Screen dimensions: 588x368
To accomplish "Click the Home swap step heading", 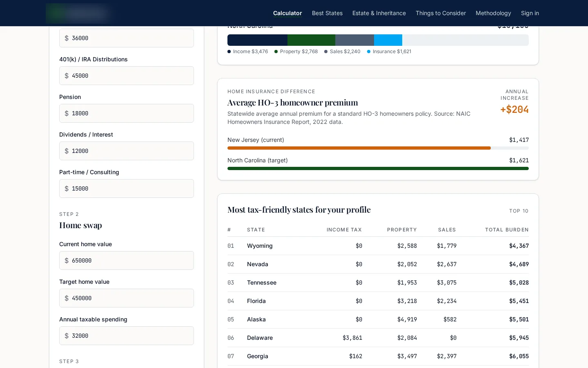I will (80, 225).
